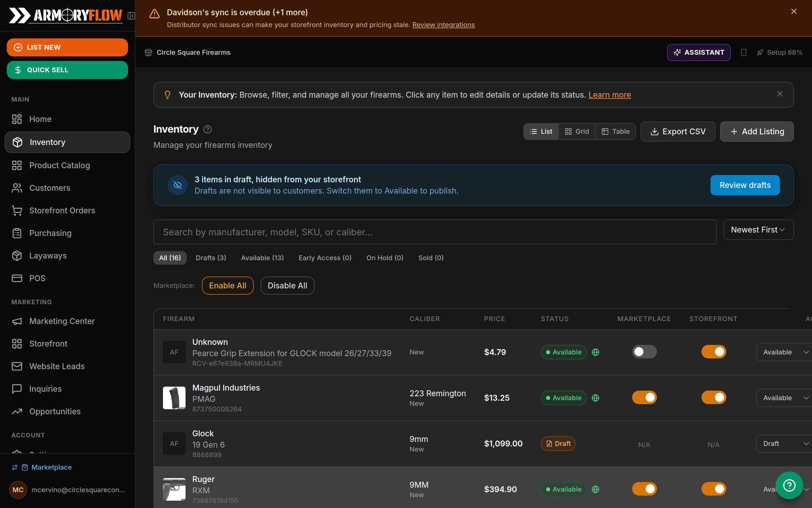Click Review drafts button
This screenshot has width=812, height=508.
(745, 185)
